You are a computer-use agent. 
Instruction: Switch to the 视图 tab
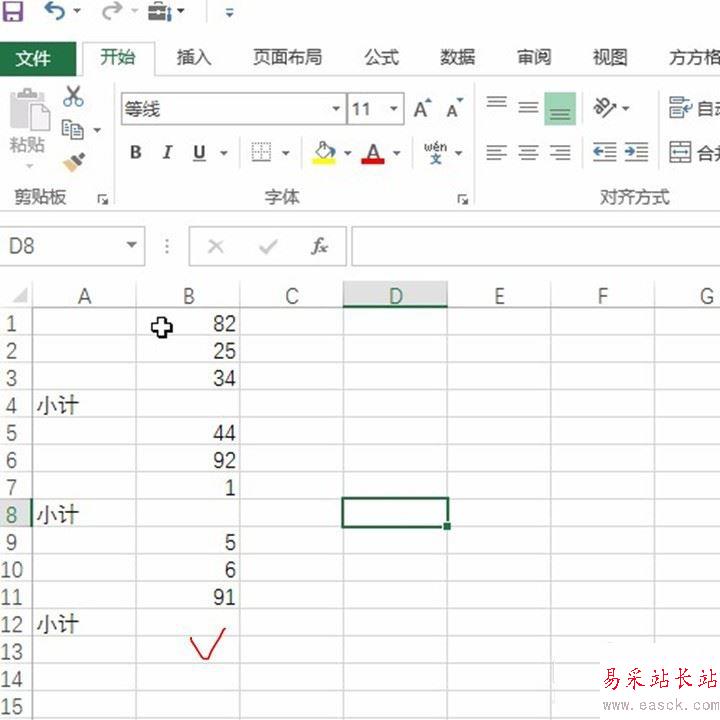(610, 58)
